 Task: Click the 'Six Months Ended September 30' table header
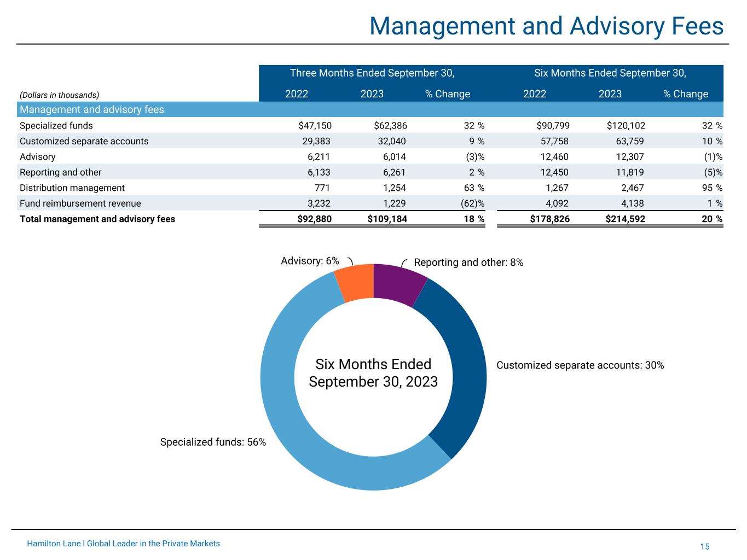(610, 73)
